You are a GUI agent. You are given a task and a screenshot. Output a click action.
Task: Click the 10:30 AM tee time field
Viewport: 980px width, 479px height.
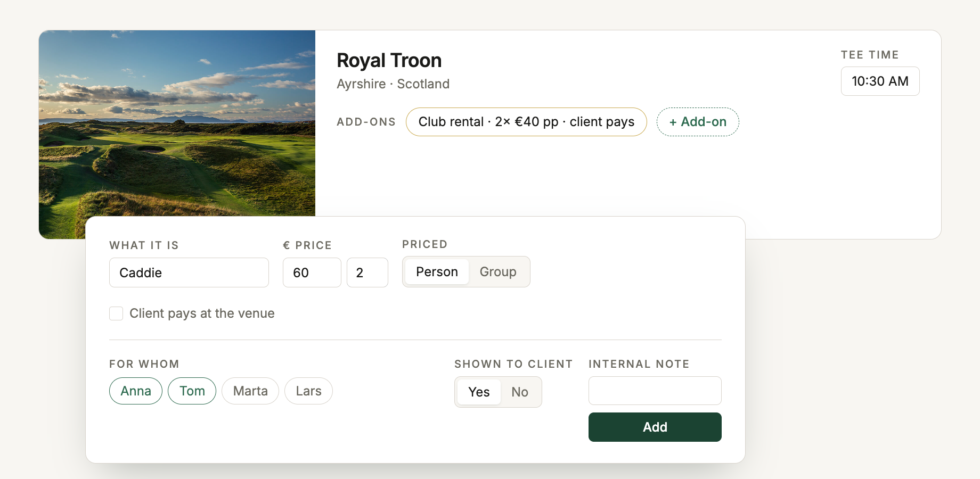pos(880,81)
